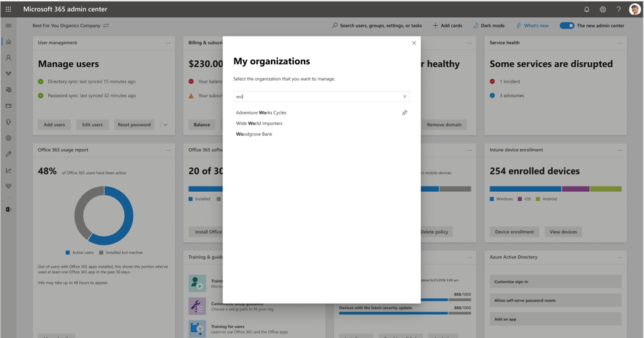Toggle The new admin center switch
The image size is (644, 338).
pyautogui.click(x=567, y=26)
